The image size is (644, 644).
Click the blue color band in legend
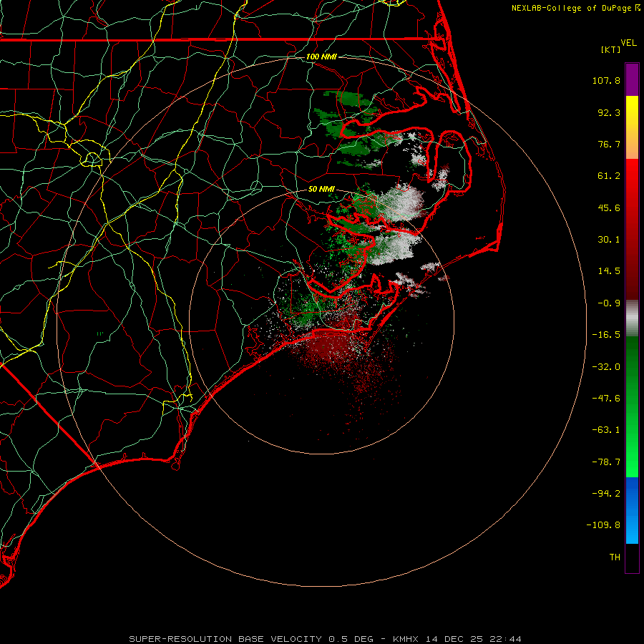tap(632, 510)
